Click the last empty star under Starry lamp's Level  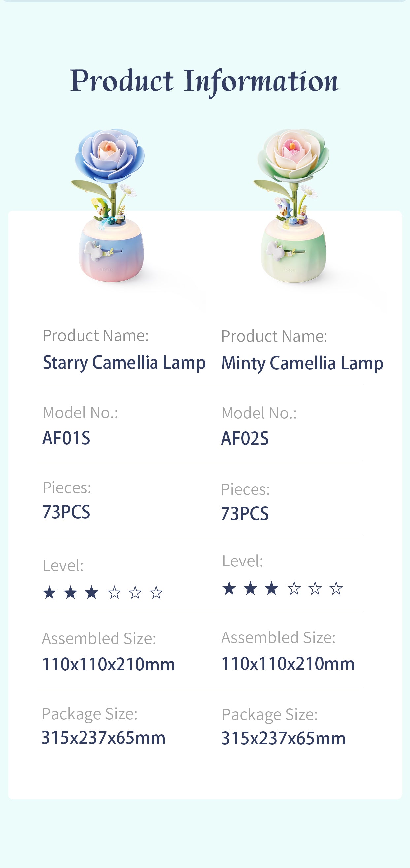pos(156,593)
